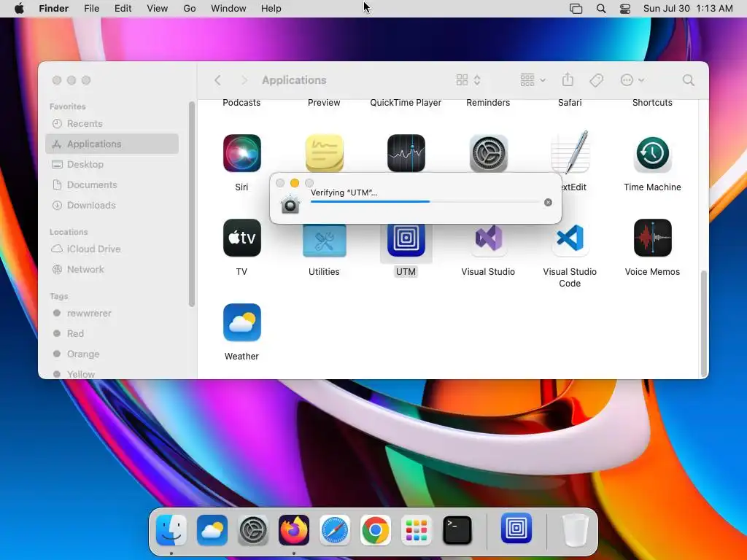
Task: Open the Go menu
Action: click(190, 9)
